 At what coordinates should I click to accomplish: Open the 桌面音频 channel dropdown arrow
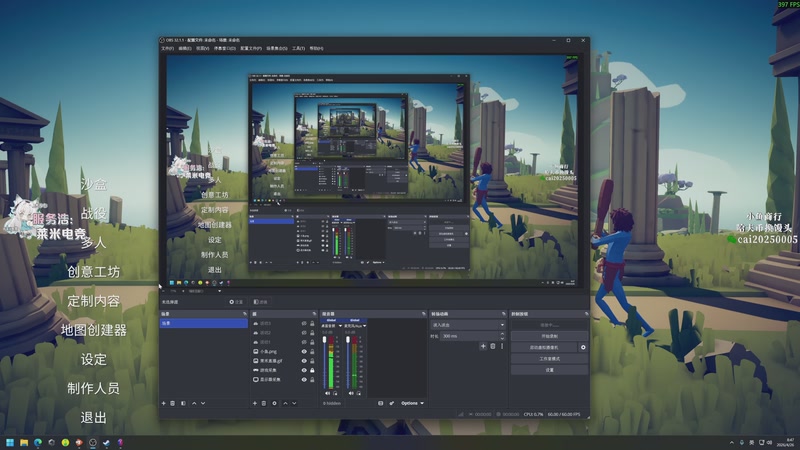pos(340,326)
